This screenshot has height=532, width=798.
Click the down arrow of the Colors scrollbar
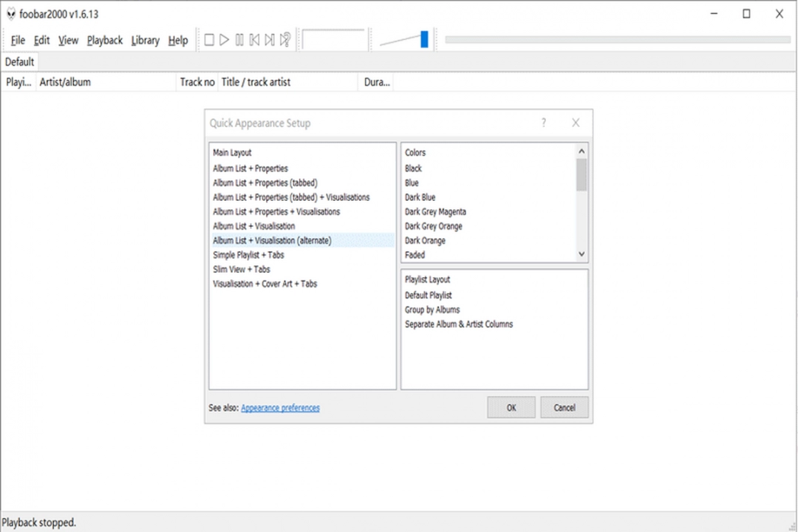pyautogui.click(x=582, y=253)
